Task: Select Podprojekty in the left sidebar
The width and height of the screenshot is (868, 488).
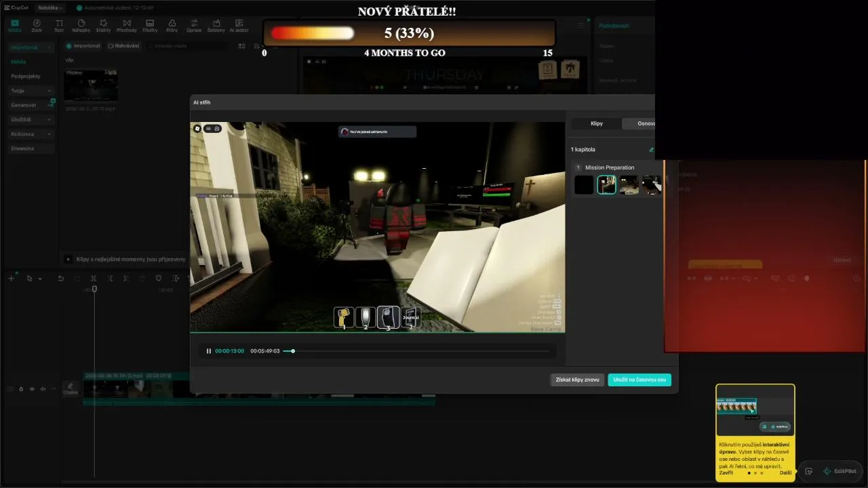Action: (x=26, y=76)
